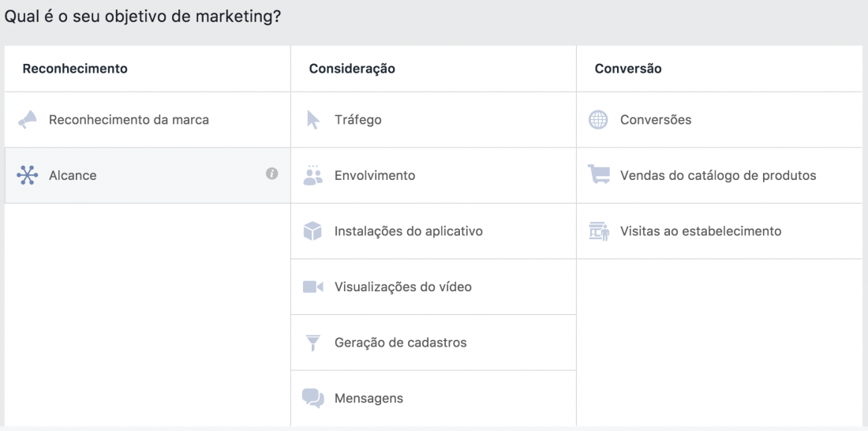The height and width of the screenshot is (431, 868).
Task: Select Reconhecimento da marca objective
Action: [148, 120]
